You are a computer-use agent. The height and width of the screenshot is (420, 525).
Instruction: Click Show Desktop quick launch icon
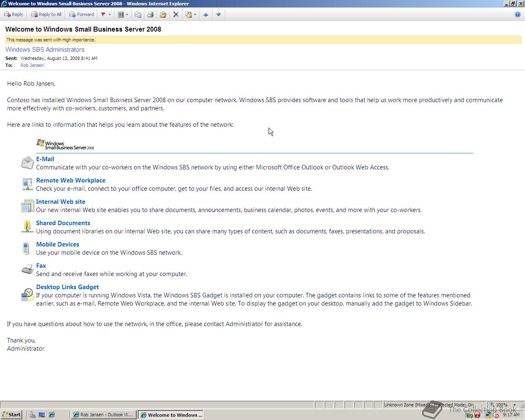(x=42, y=415)
